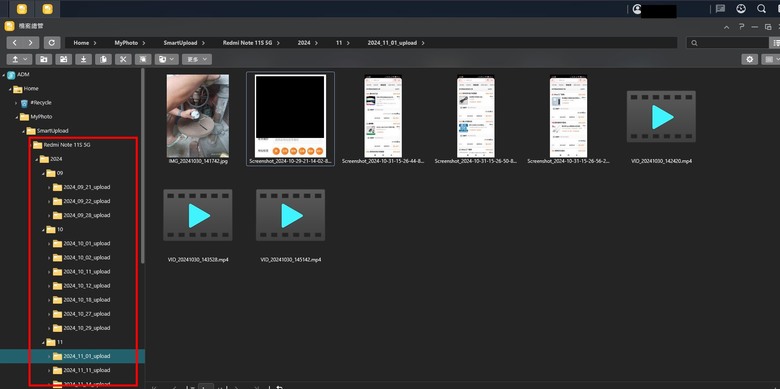Image resolution: width=780 pixels, height=389 pixels.
Task: Go forward using the right arrow button
Action: tap(31, 43)
